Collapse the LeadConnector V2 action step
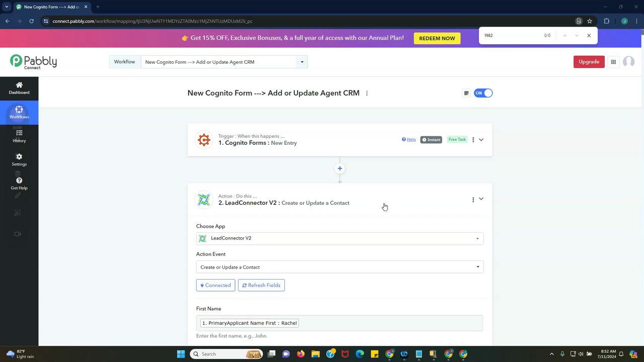Screen dimensions: 644x362 481,199
